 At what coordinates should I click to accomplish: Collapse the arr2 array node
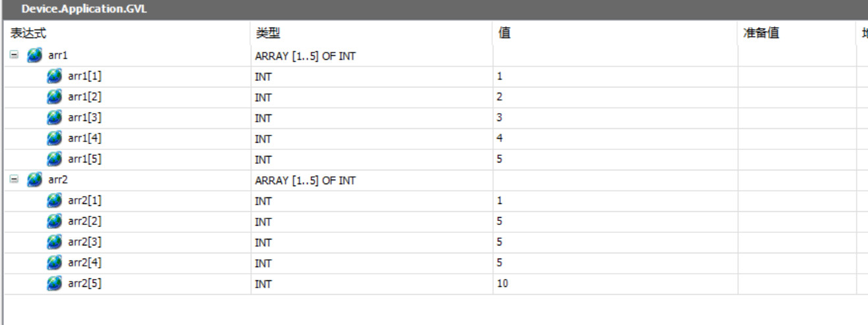pos(14,180)
